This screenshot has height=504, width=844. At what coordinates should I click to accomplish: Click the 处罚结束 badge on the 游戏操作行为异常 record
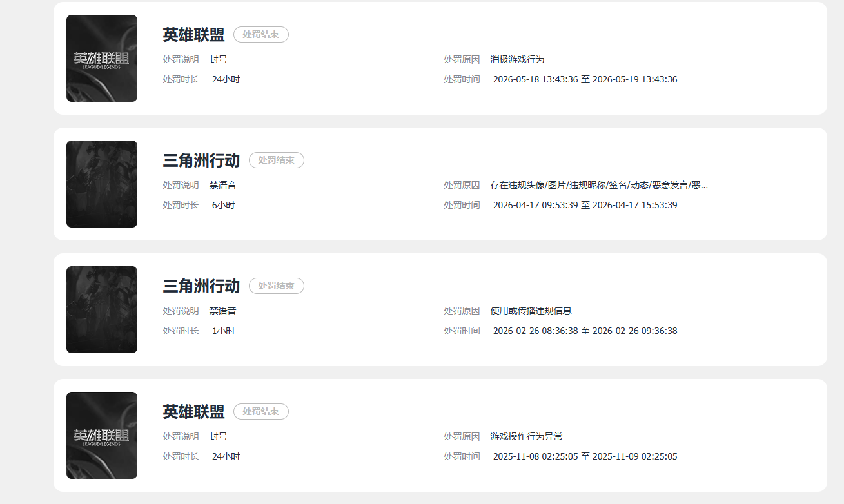pyautogui.click(x=261, y=412)
